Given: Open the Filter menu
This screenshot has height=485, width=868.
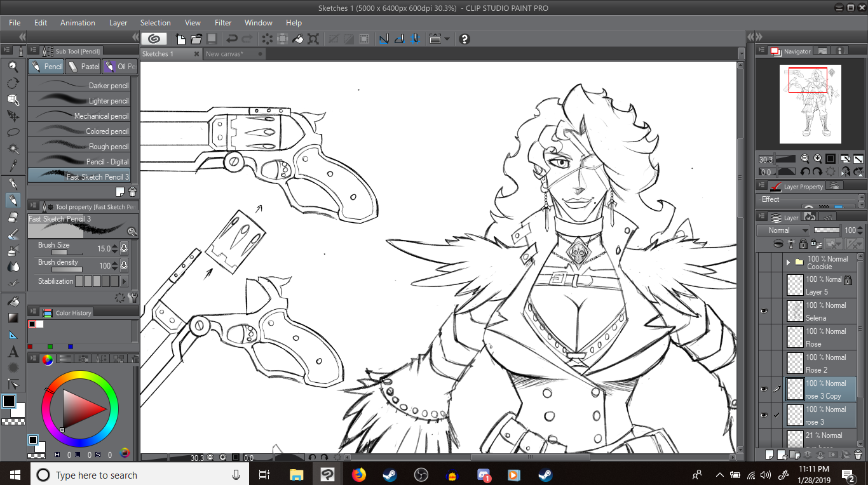Looking at the screenshot, I should [223, 22].
